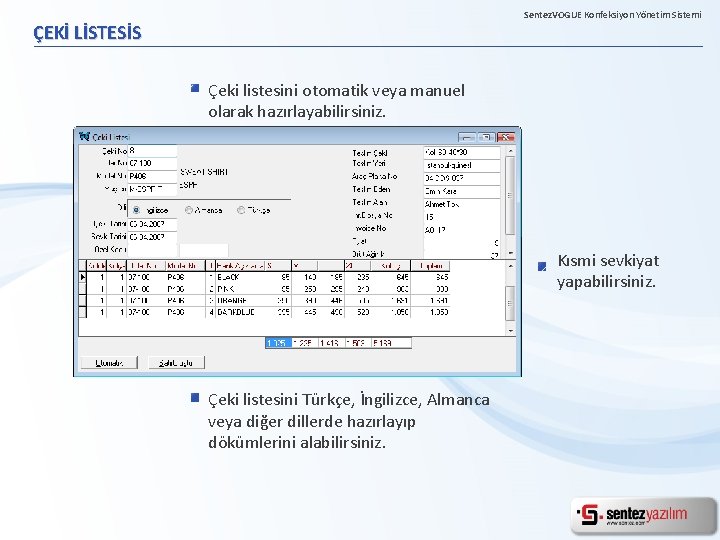Click the Teslim Eden field showing Emin Kara
The image size is (720, 540).
[461, 191]
